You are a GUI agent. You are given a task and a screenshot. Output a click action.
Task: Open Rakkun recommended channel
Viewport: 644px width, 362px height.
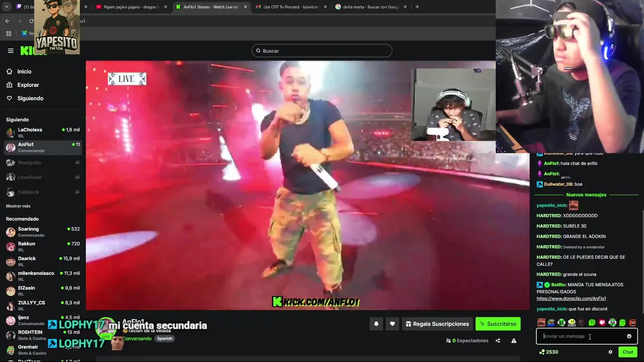pos(42,246)
